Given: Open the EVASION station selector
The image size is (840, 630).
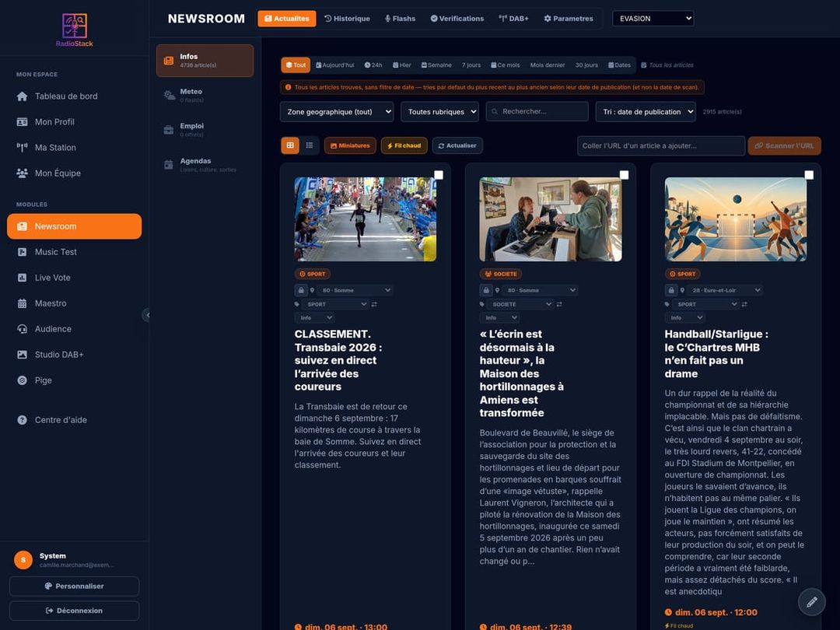Looking at the screenshot, I should 653,19.
